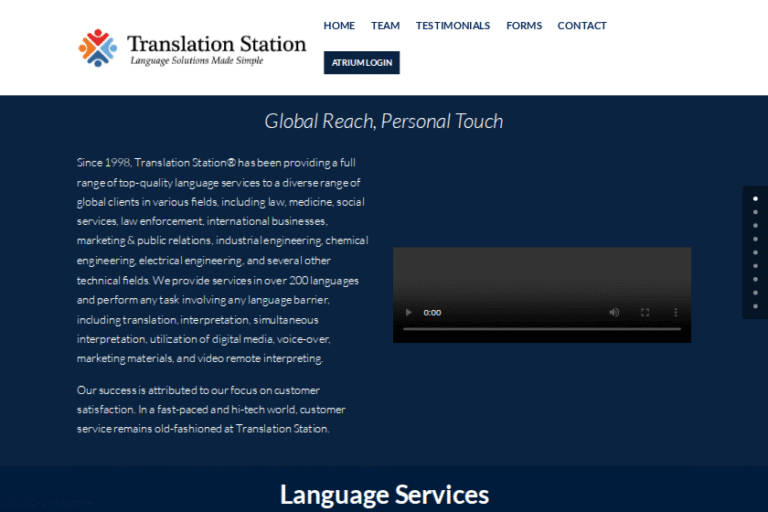Play the embedded video

pos(407,313)
